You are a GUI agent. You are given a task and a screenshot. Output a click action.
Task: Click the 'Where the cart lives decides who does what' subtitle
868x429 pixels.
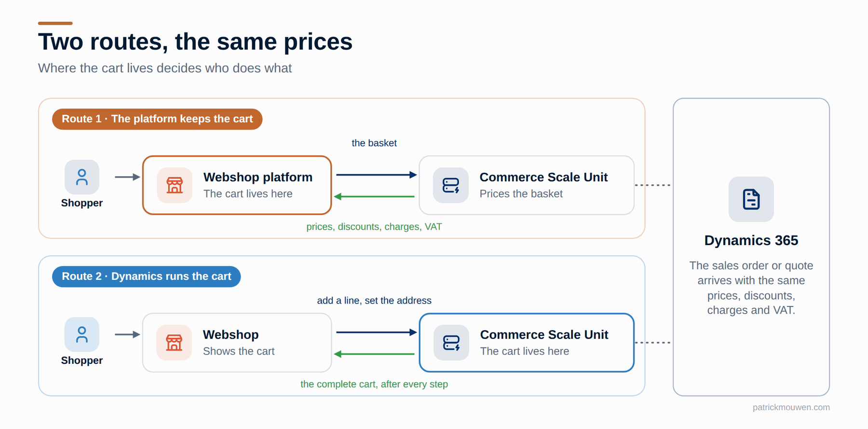165,68
